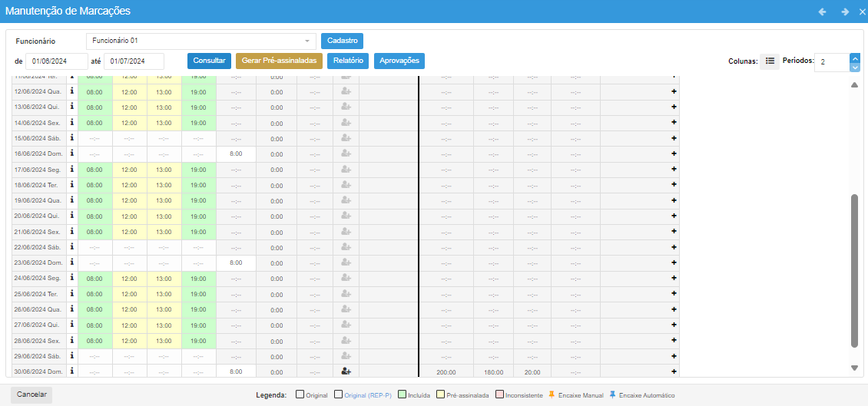Click the Pré-assinalada legend box

440,395
